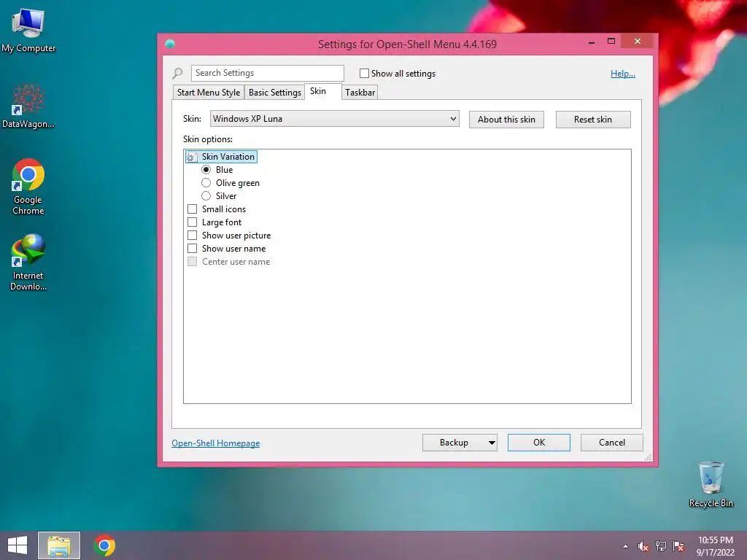The image size is (747, 560).
Task: Open the Open-Shell Homepage link
Action: tap(215, 443)
